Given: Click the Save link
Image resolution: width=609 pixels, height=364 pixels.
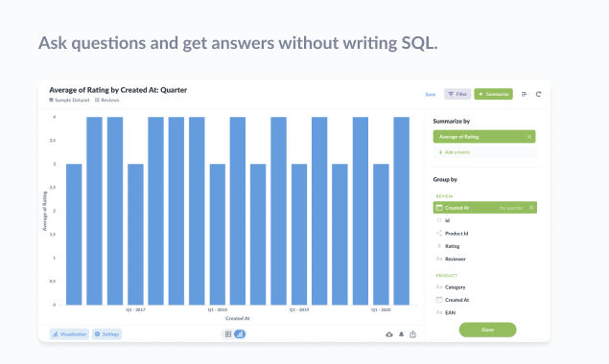Looking at the screenshot, I should pyautogui.click(x=431, y=94).
